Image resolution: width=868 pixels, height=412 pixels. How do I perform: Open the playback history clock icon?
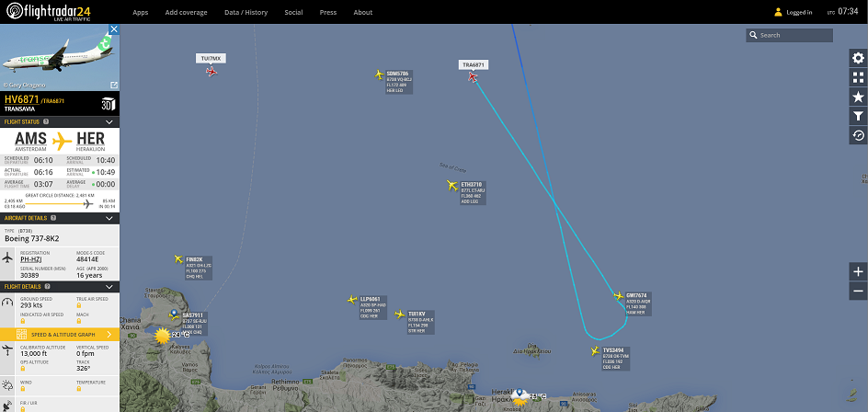[858, 135]
